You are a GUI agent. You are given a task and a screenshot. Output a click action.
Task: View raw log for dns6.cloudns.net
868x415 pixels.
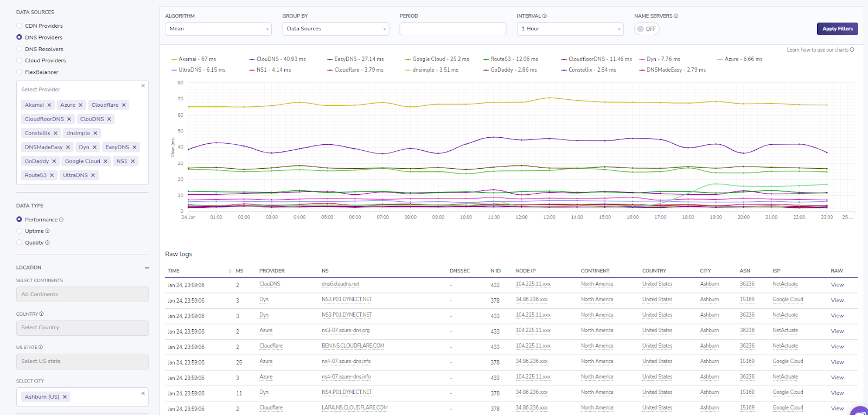837,285
